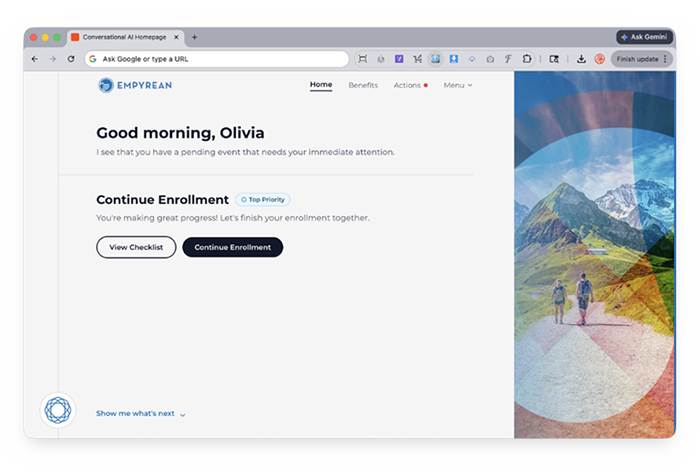Click the blue cloud extension icon
Viewport: 700px width, 473px height.
click(472, 59)
